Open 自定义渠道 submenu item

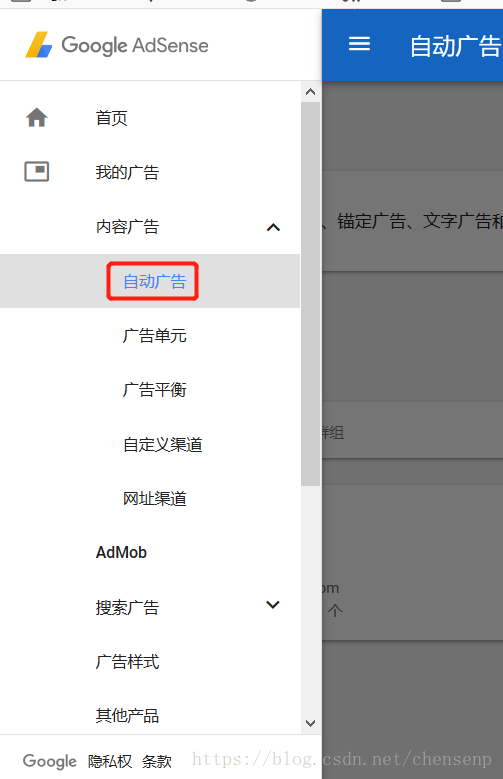coord(163,444)
